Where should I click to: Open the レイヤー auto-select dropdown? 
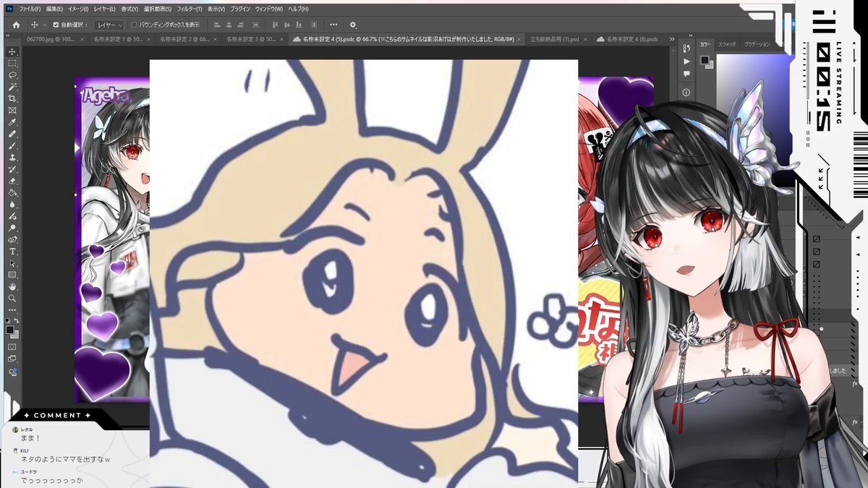coord(110,25)
